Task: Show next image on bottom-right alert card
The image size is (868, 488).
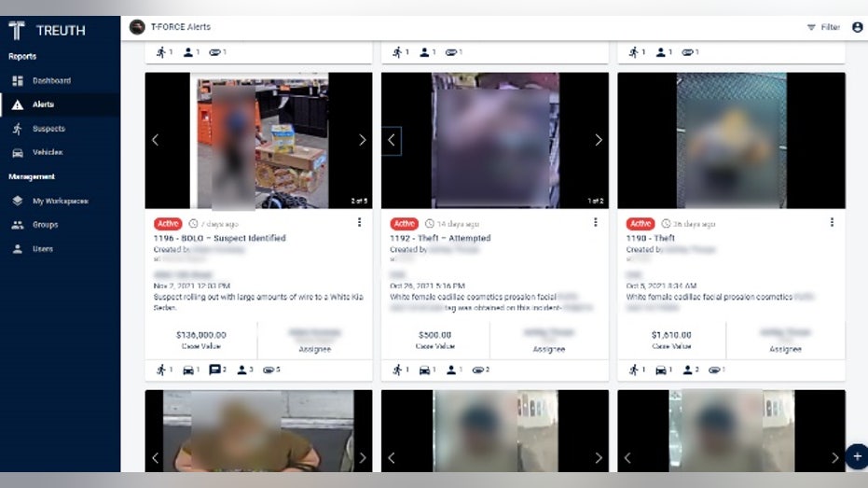Action: pos(834,458)
